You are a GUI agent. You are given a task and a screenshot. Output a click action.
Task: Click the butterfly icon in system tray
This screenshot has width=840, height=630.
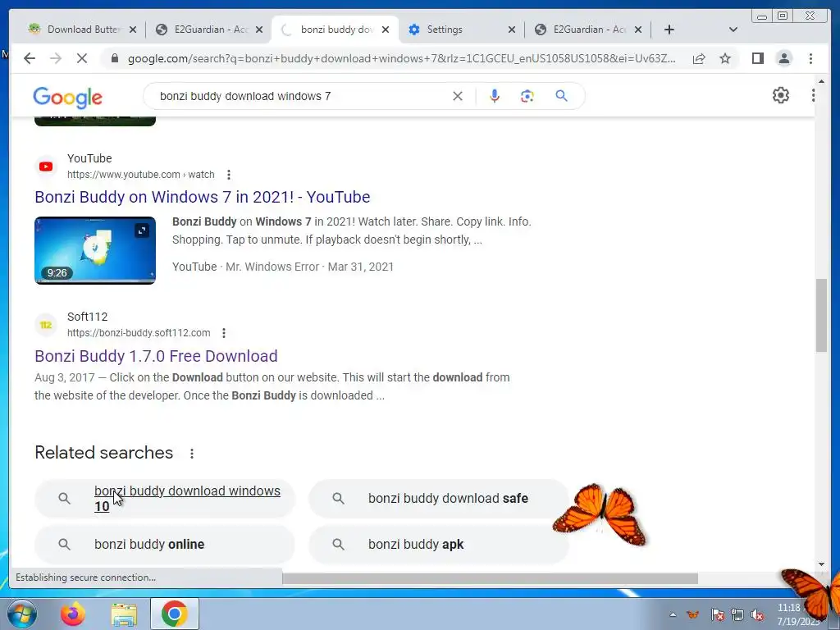[x=692, y=614]
